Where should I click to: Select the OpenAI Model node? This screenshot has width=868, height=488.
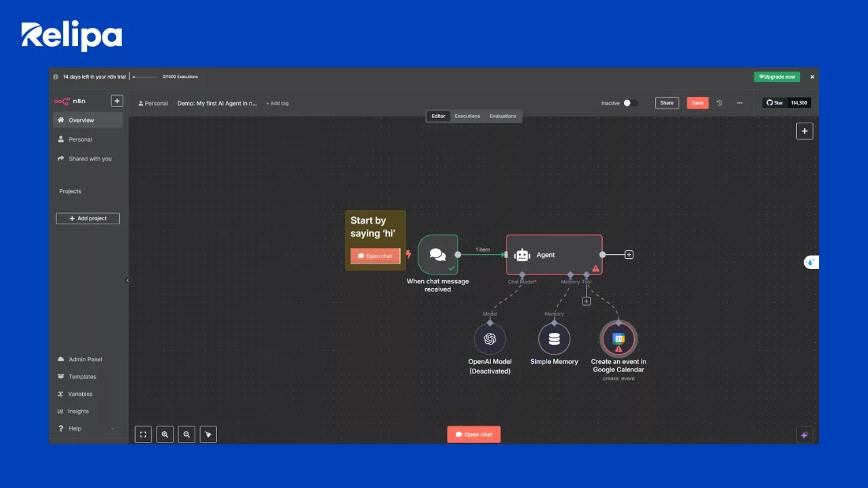pyautogui.click(x=490, y=339)
